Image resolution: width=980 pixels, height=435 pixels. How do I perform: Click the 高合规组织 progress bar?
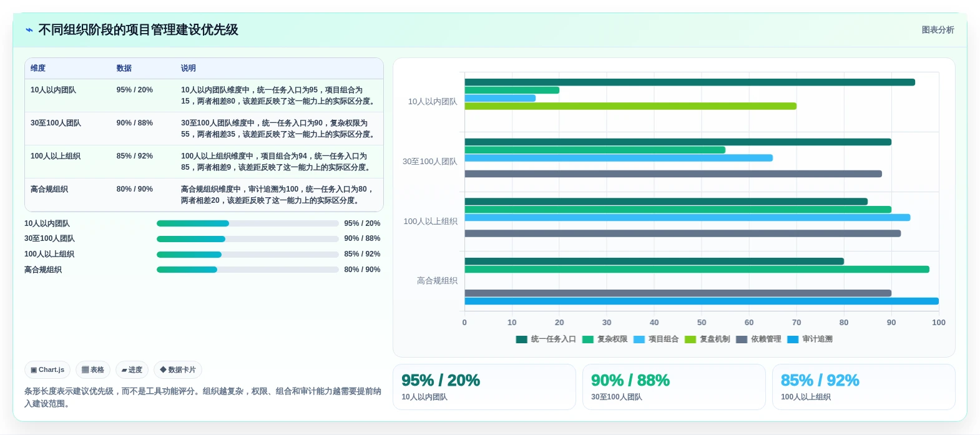247,270
